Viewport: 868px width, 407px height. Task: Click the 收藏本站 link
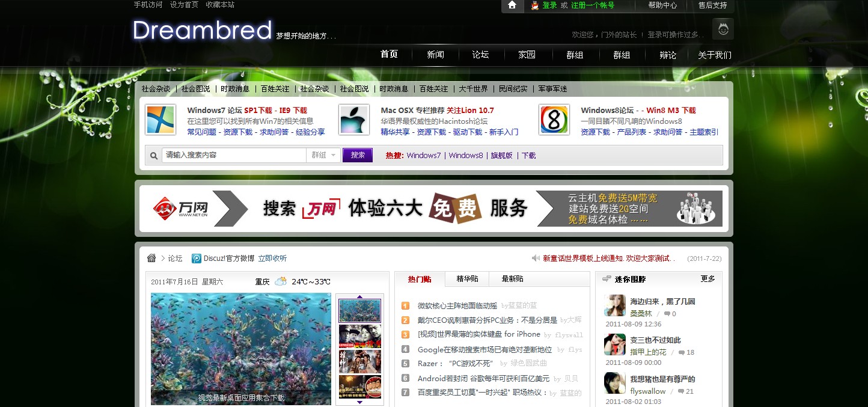point(220,5)
